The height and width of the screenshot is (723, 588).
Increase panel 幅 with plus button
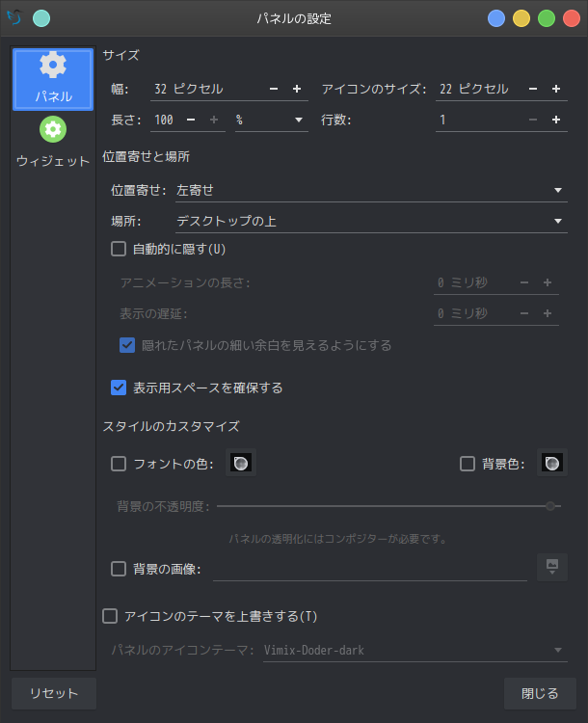(297, 89)
